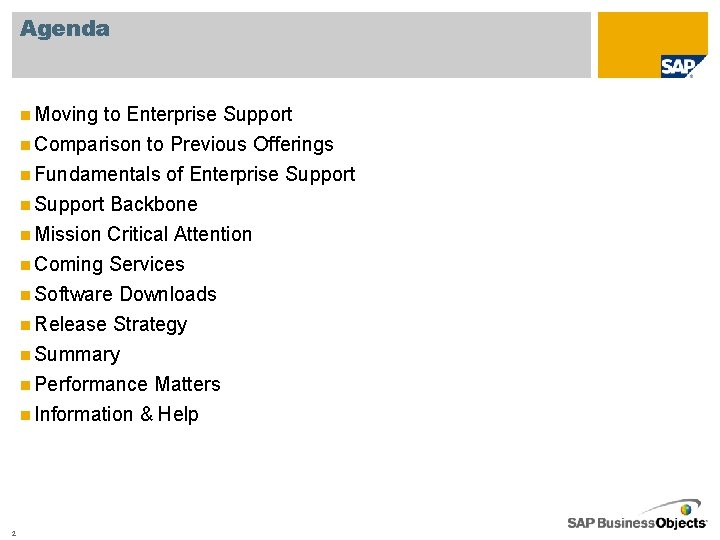The image size is (720, 540).
Task: Select Fundamentals of Enterprise Support text
Action: [x=194, y=174]
